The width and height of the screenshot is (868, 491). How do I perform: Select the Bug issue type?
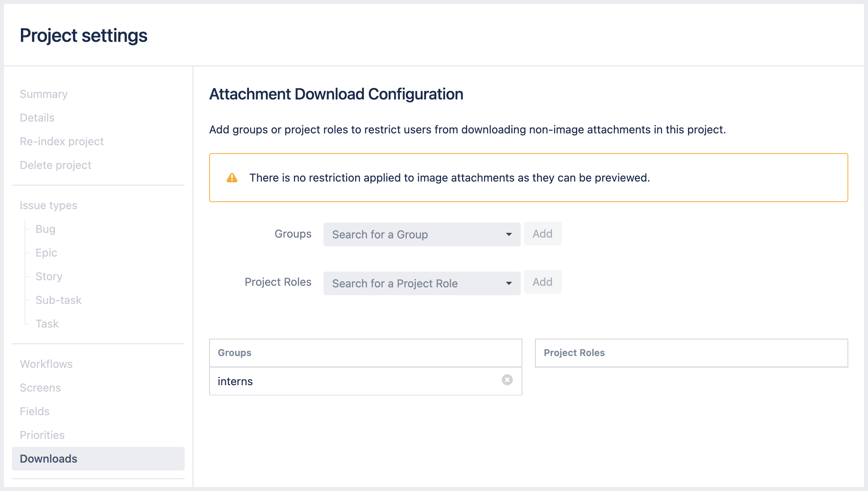45,229
